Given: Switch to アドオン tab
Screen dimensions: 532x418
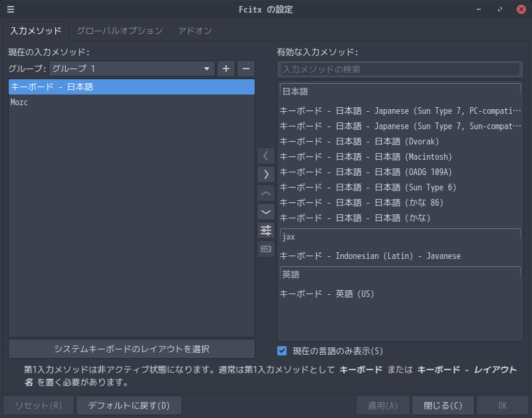Looking at the screenshot, I should (x=195, y=31).
